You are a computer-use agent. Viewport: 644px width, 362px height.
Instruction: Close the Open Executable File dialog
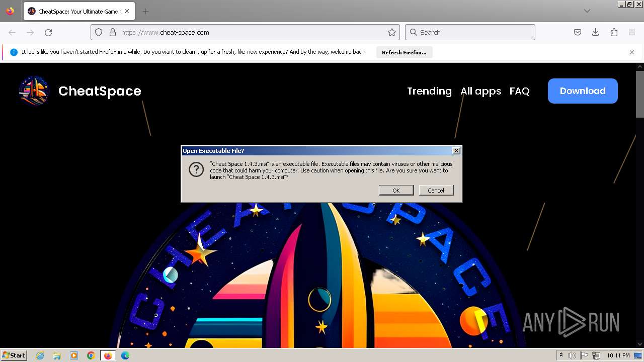[456, 151]
